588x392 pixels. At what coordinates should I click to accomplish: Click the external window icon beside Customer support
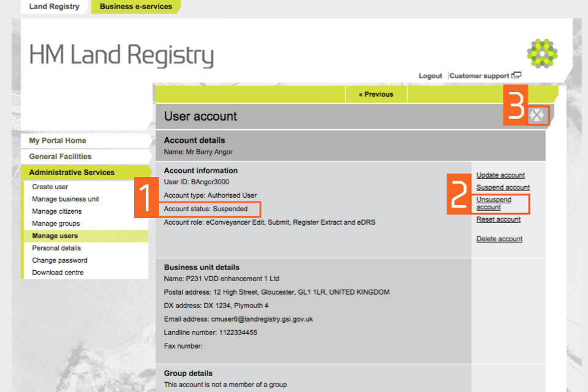point(516,75)
